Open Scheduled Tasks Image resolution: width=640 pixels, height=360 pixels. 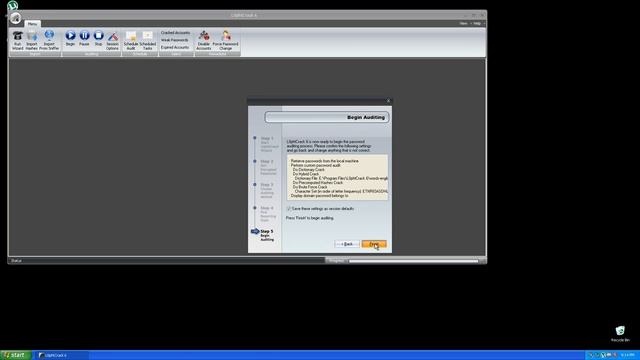click(147, 40)
